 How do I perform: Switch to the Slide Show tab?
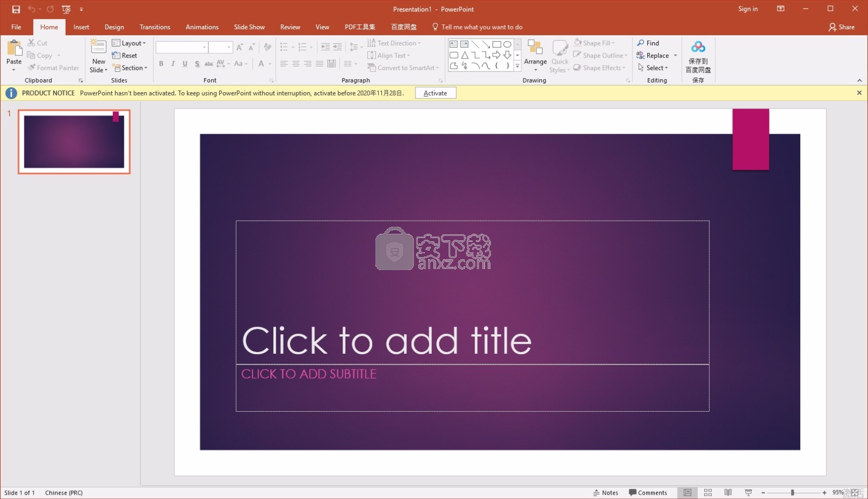pyautogui.click(x=249, y=27)
